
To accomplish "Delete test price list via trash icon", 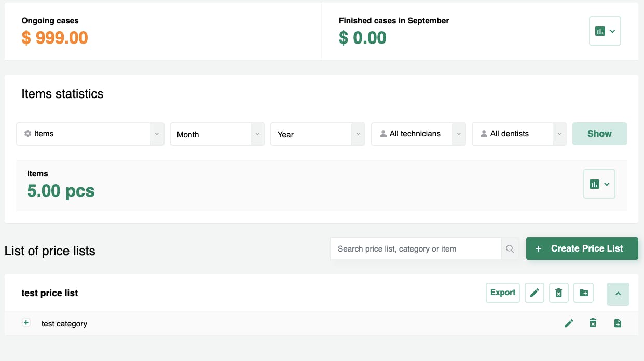I will (559, 293).
